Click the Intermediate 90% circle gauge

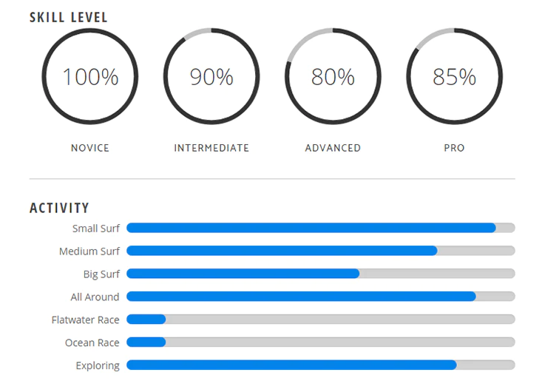(x=211, y=76)
